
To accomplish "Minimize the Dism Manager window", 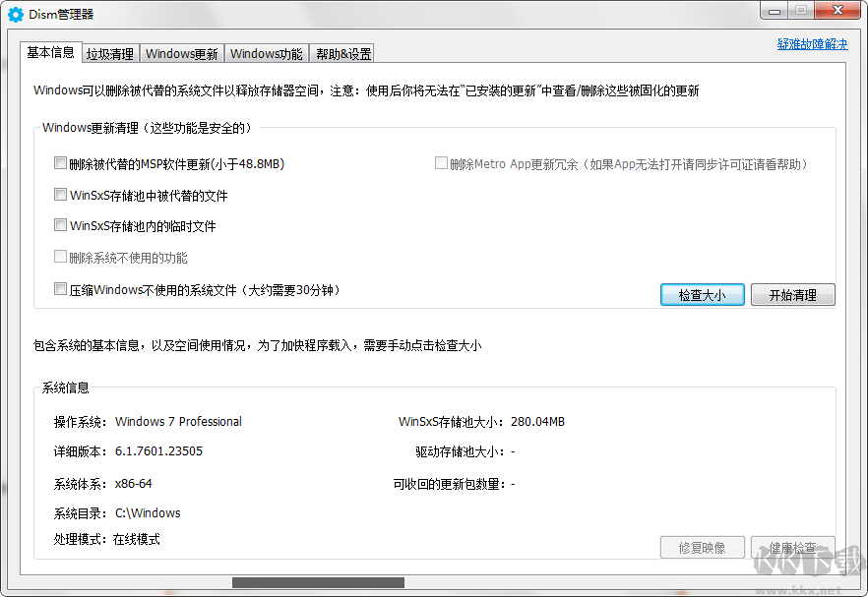I will [x=774, y=11].
